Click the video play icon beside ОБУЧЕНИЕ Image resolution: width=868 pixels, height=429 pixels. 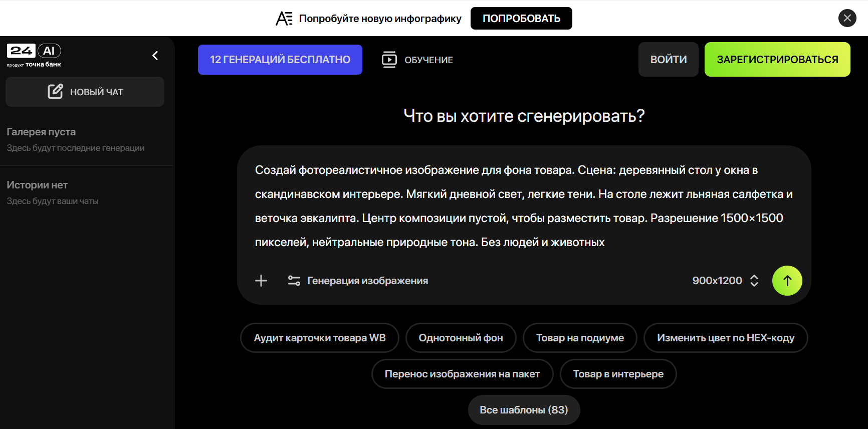point(389,60)
